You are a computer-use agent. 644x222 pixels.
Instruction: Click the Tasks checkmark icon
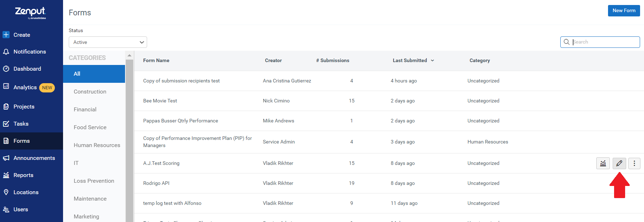pos(6,124)
